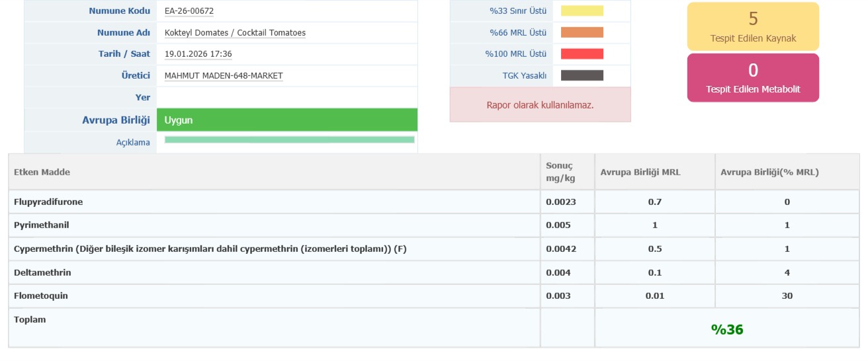Click the green Uygun status bar
Viewport: 868px width, 361px height.
[287, 120]
